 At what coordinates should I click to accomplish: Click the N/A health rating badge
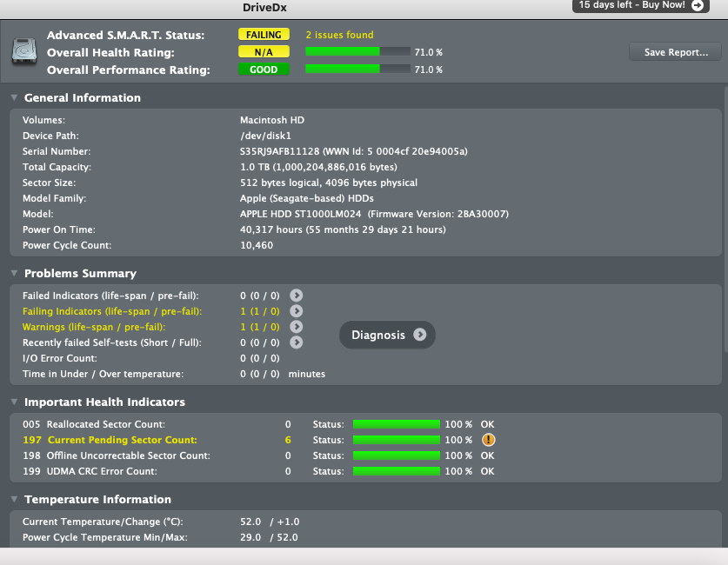(x=264, y=52)
